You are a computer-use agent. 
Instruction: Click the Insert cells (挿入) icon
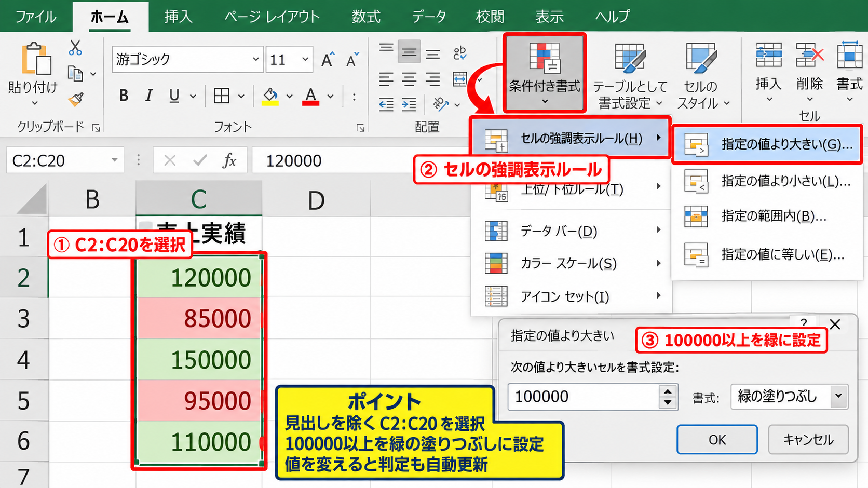(x=769, y=55)
